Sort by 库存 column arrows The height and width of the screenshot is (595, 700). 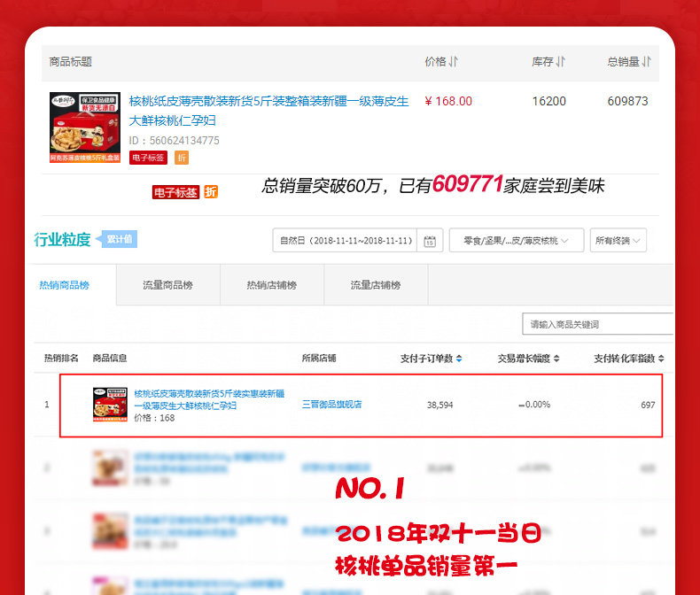click(x=560, y=62)
